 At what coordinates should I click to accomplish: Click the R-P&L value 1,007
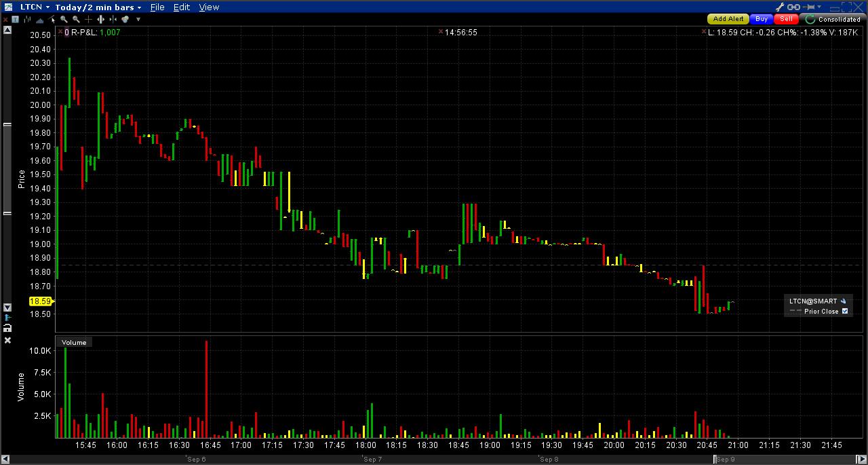[x=110, y=32]
